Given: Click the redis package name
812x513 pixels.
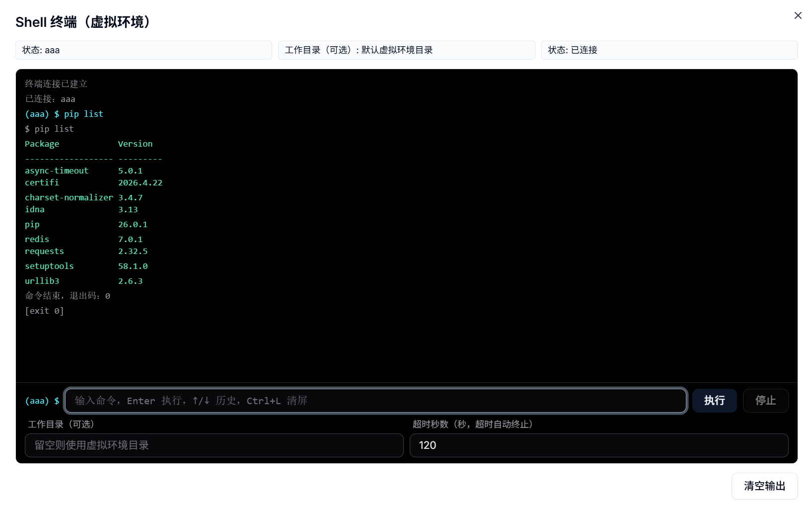Looking at the screenshot, I should (37, 239).
